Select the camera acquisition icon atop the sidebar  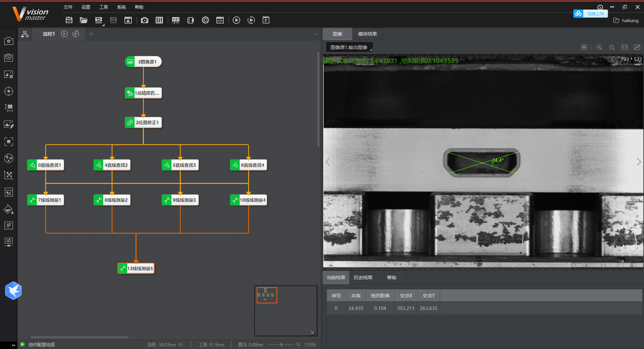pyautogui.click(x=9, y=41)
